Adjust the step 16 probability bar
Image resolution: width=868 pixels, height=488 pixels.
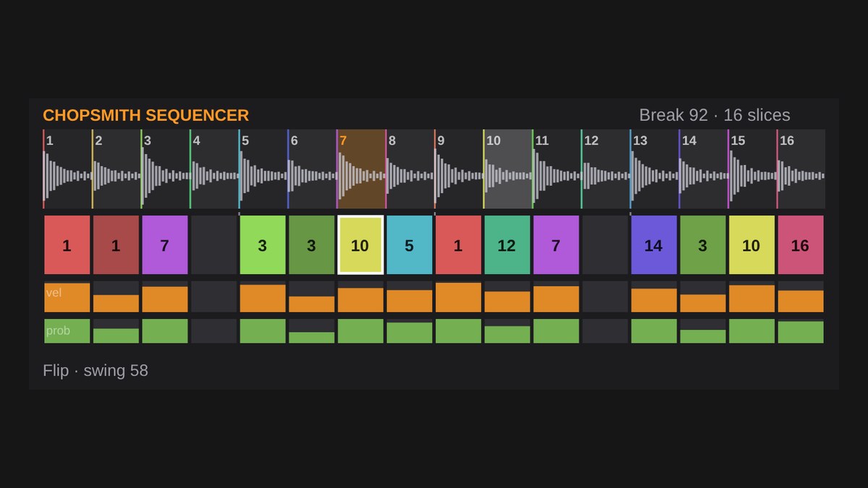801,331
